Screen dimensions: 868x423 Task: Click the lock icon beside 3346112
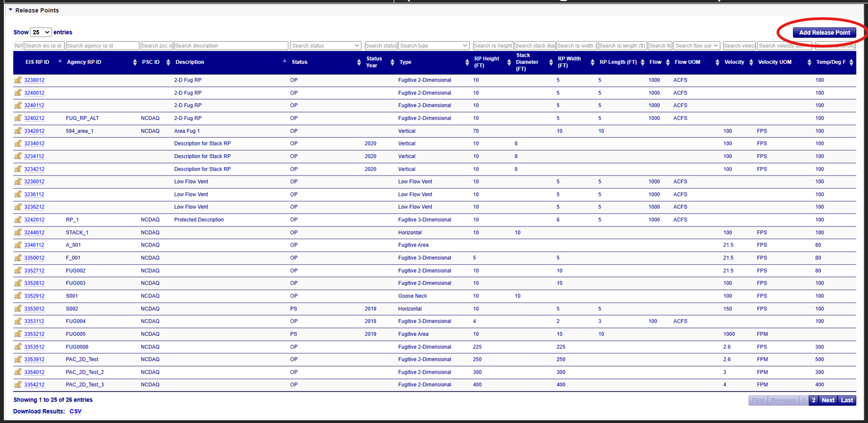pyautogui.click(x=18, y=245)
